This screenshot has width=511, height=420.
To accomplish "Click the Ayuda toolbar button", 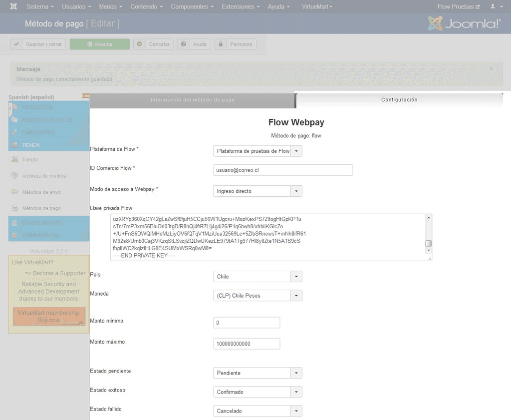I will (194, 44).
